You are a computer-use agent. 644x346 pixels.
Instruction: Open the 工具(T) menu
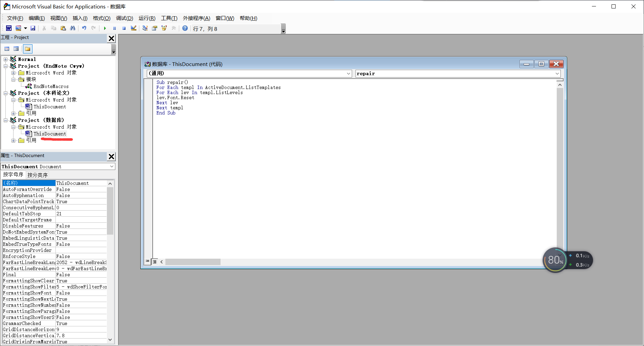pyautogui.click(x=169, y=18)
